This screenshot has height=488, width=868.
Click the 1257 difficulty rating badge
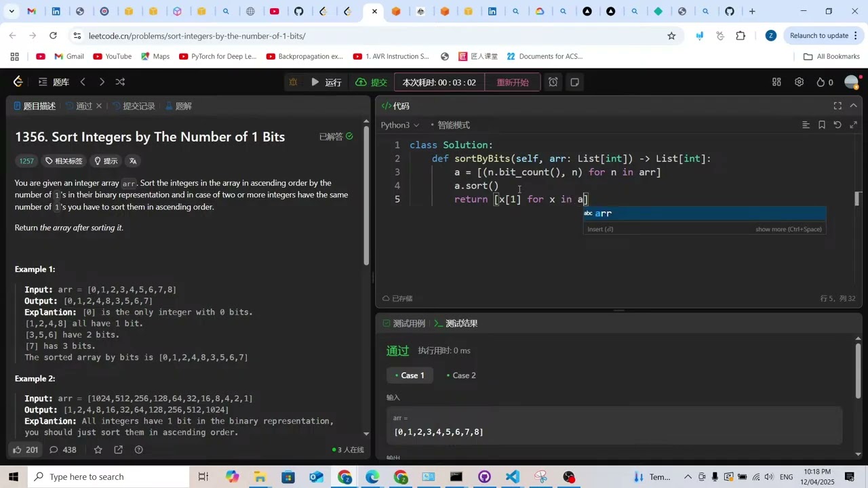coord(26,161)
